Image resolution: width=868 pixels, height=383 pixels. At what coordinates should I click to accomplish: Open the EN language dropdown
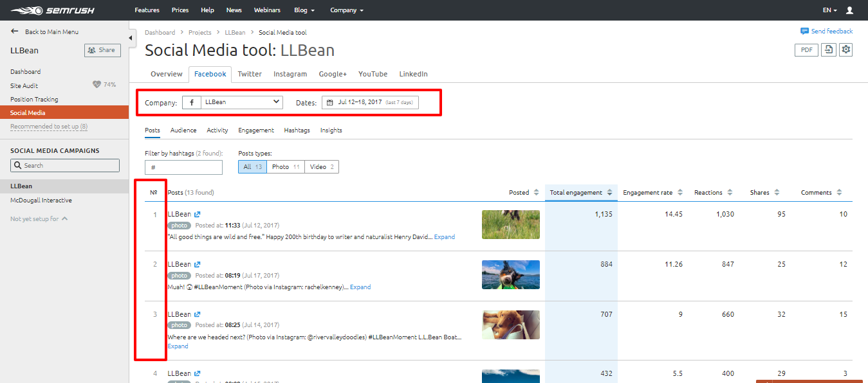829,10
